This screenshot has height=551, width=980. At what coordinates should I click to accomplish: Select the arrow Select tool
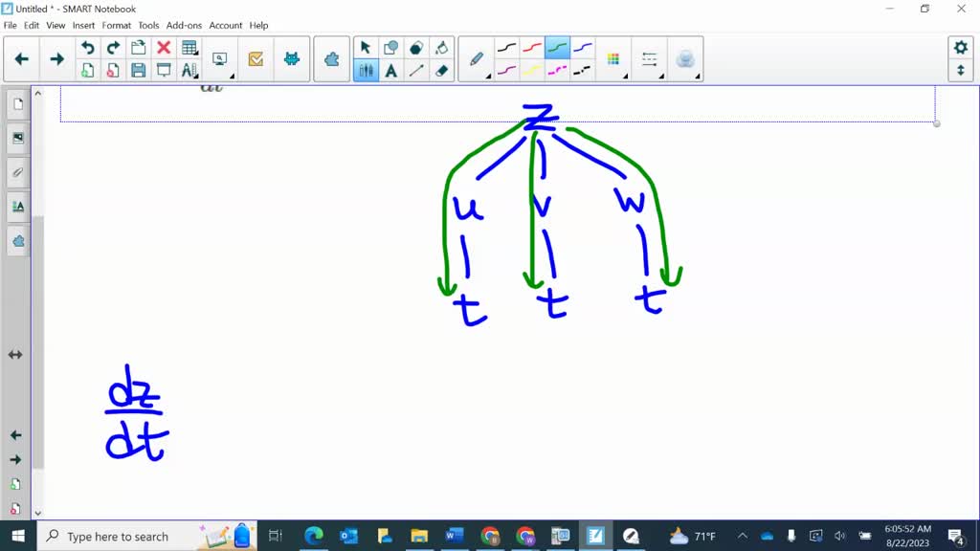click(366, 46)
